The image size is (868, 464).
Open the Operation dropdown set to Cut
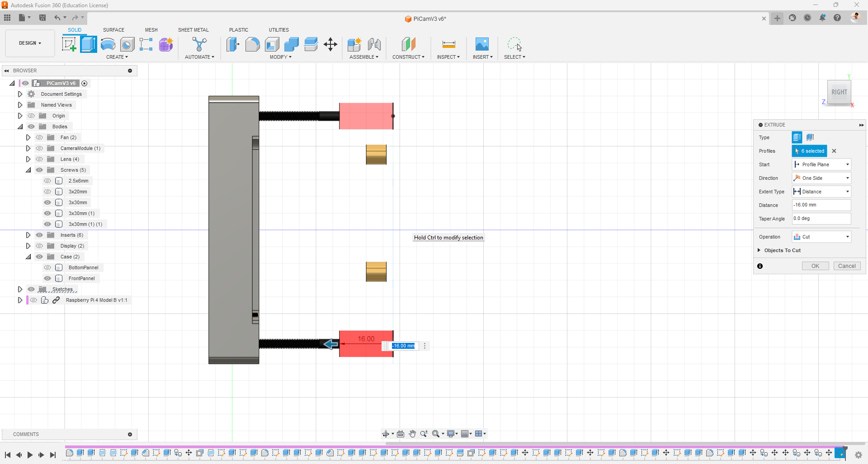[x=821, y=237]
